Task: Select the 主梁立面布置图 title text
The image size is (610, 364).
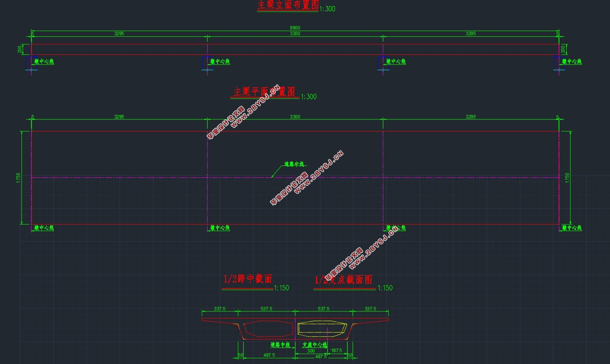Action: (288, 5)
